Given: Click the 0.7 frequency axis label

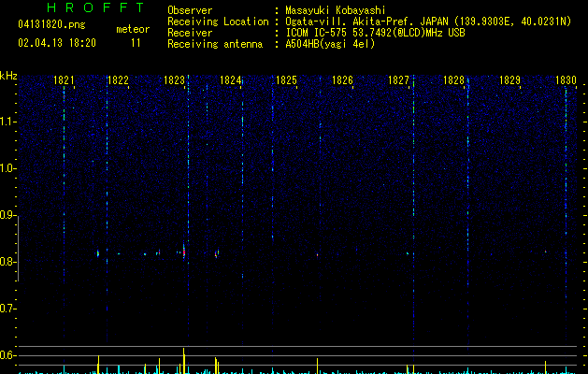Looking at the screenshot, I should click(x=7, y=309).
